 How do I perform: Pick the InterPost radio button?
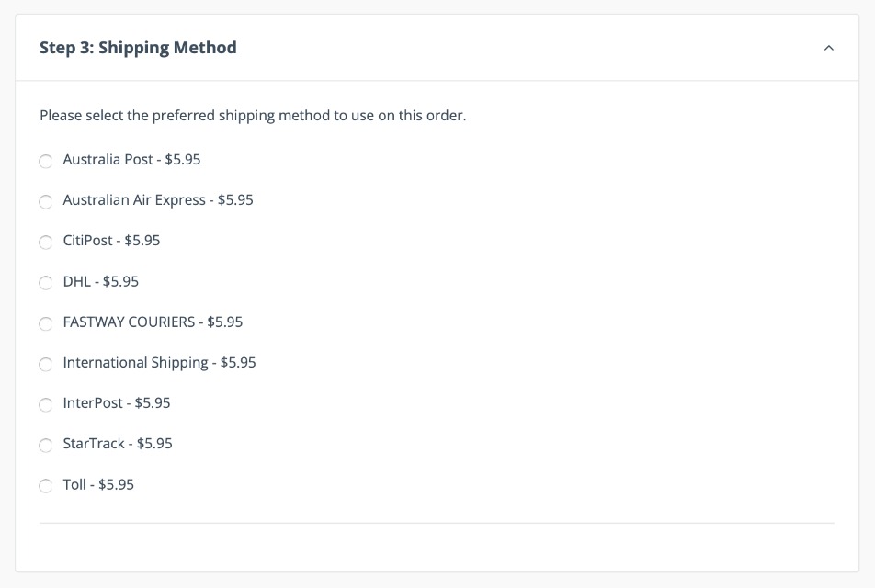[45, 405]
